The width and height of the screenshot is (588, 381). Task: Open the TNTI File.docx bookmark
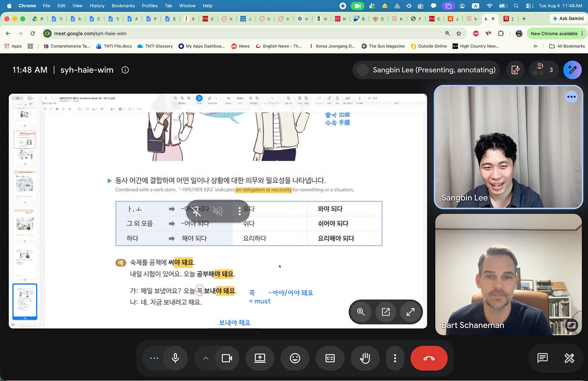114,46
